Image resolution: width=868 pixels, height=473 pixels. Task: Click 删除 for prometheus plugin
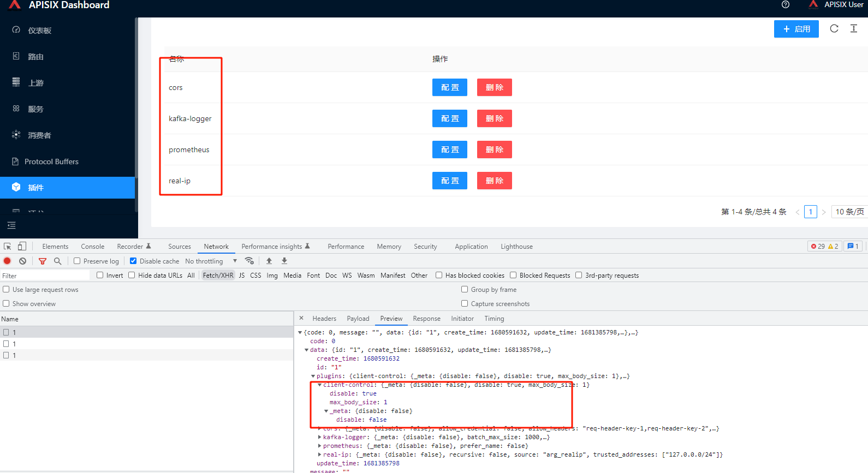(495, 149)
